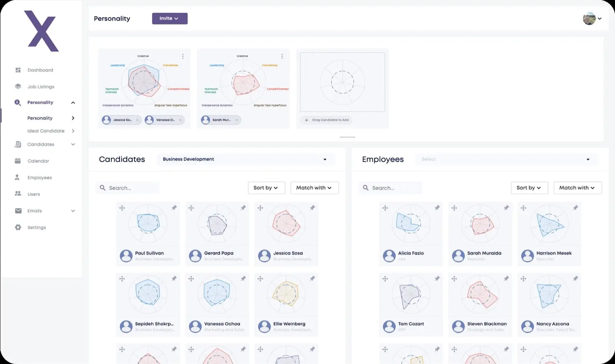Click move handle on Gerard Papa card
The image size is (615, 364).
191,208
